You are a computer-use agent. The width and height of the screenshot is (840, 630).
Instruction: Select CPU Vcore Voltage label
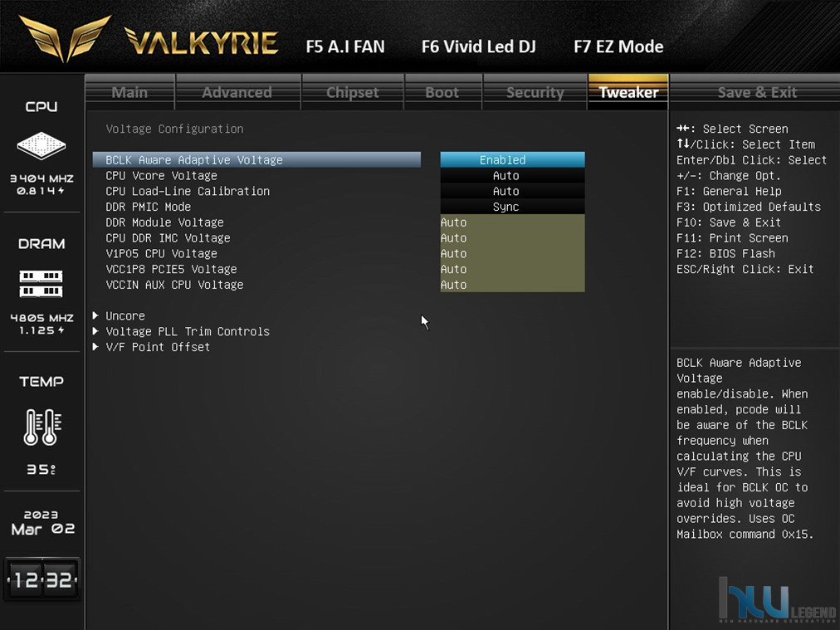click(x=161, y=175)
